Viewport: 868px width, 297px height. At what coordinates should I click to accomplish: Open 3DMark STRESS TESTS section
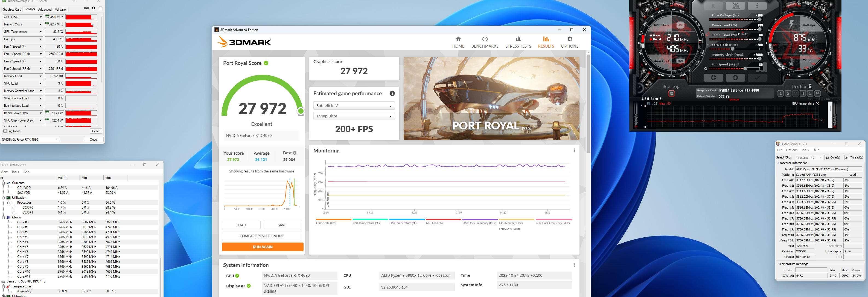[518, 42]
